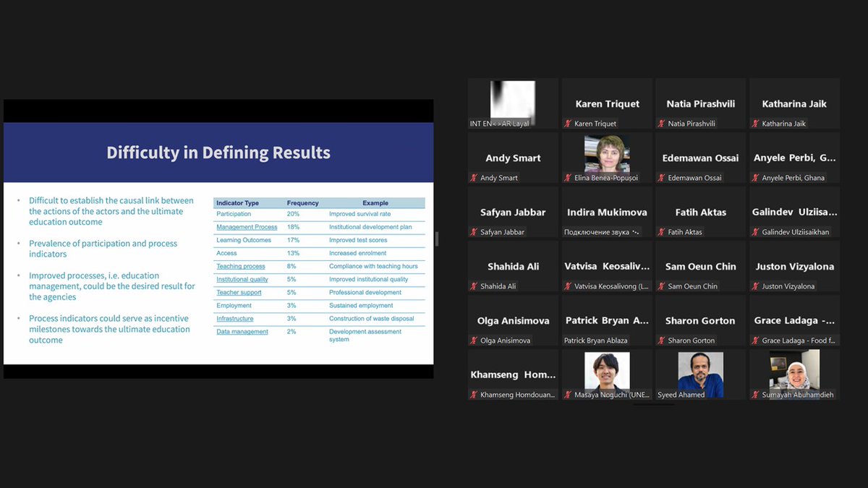This screenshot has width=868, height=488.
Task: Click Compliance with teaching hours example
Action: click(x=373, y=266)
